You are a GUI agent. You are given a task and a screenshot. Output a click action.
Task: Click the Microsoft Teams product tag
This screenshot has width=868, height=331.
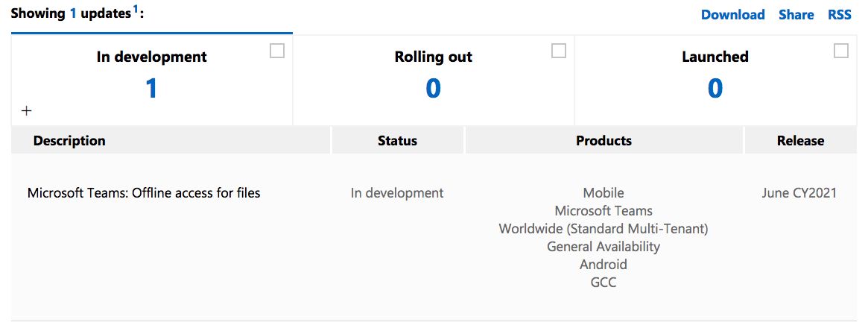pos(604,211)
